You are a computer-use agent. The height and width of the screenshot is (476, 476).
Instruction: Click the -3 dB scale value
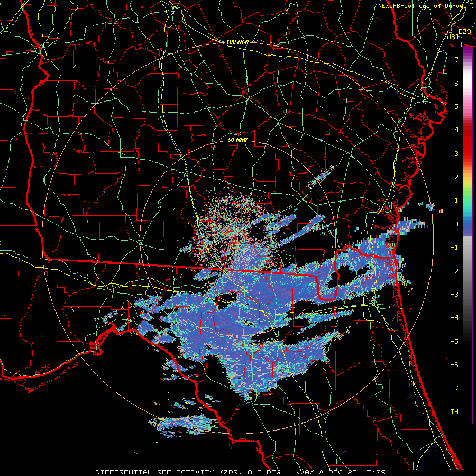(x=454, y=295)
